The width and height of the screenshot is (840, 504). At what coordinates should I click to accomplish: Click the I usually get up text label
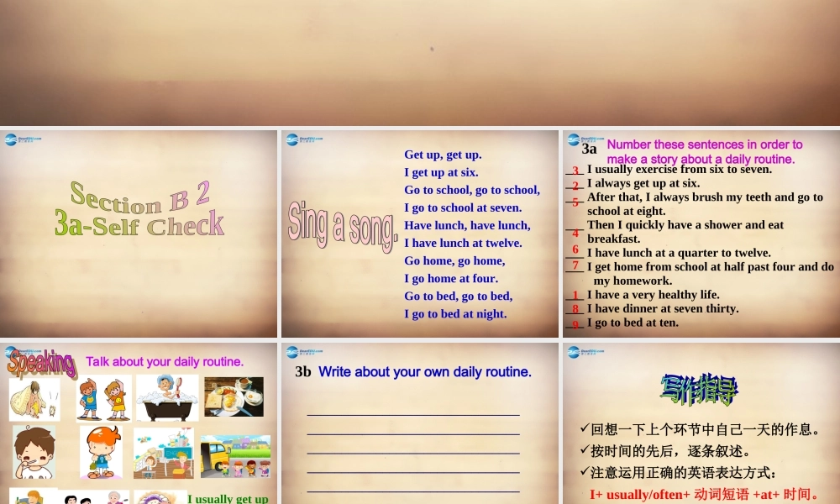(x=228, y=498)
